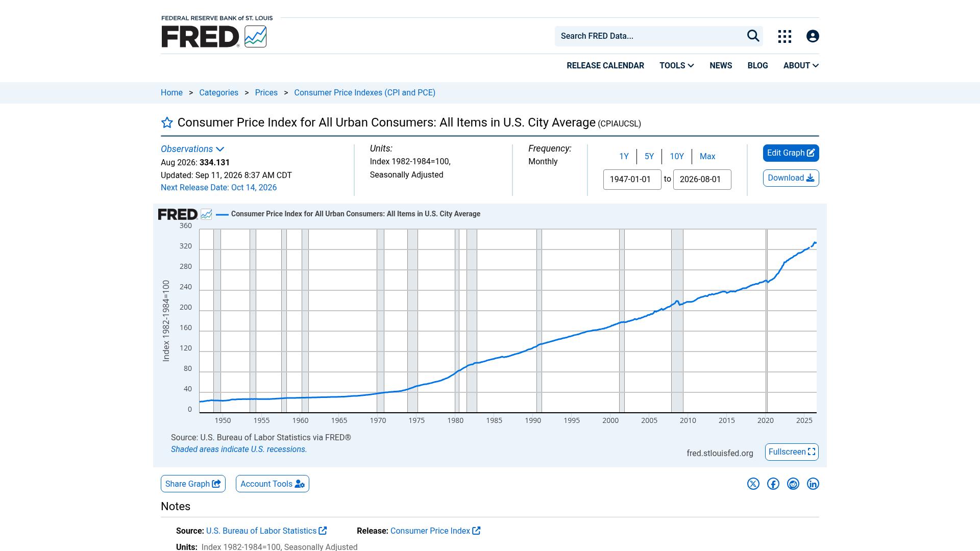Select the Max date range
The image size is (980, 551).
[x=707, y=156]
